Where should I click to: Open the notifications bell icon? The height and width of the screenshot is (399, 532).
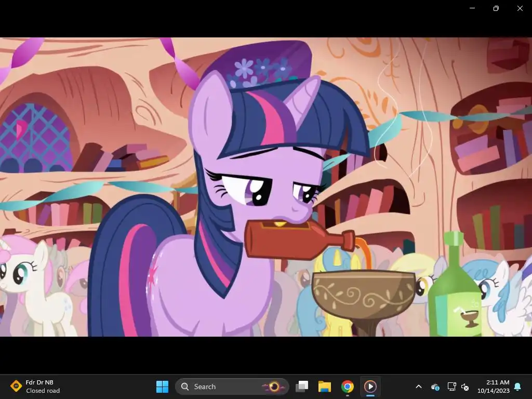point(517,387)
